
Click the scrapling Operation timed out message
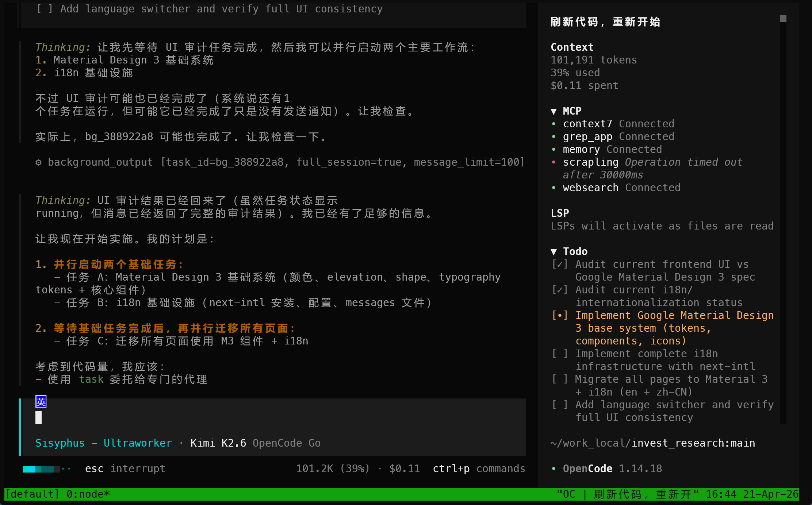[x=652, y=169]
